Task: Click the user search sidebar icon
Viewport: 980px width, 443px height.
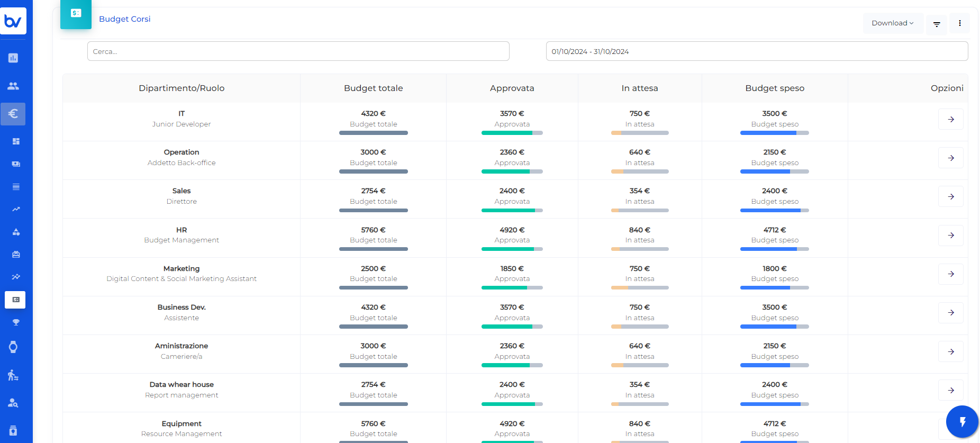Action: pyautogui.click(x=13, y=403)
